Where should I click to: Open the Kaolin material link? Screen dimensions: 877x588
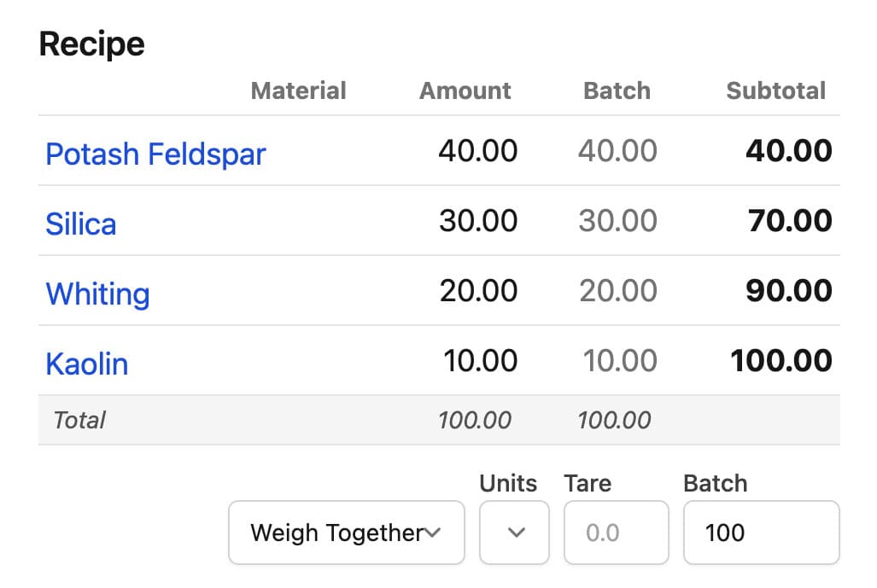(86, 364)
